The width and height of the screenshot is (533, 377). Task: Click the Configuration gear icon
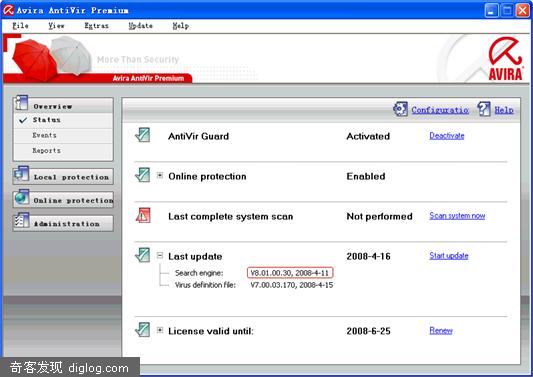coord(400,109)
